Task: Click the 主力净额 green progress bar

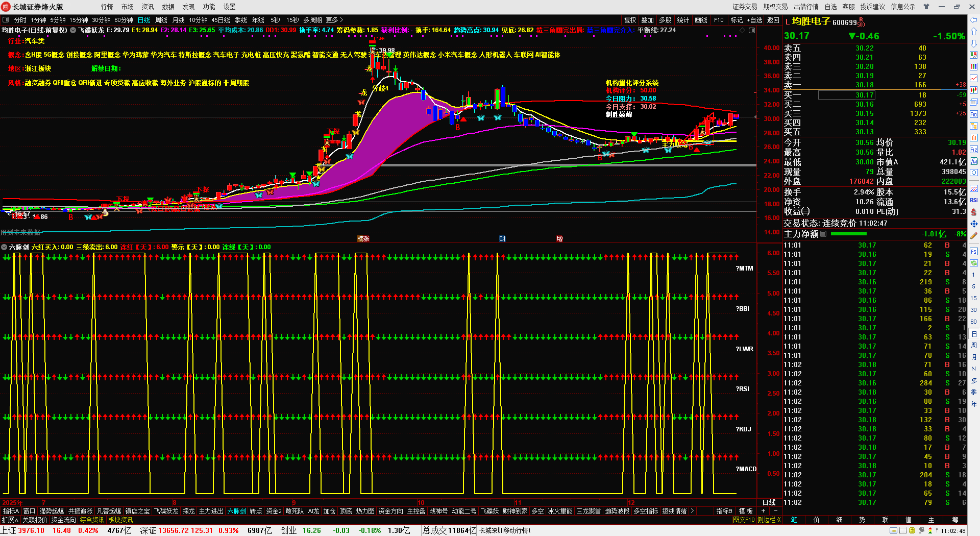Action: (x=849, y=234)
